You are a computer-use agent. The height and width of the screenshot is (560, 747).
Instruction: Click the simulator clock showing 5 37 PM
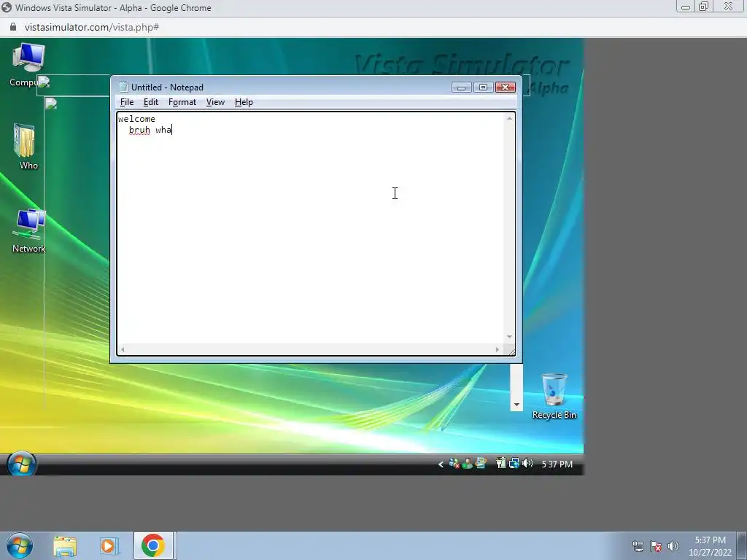(557, 464)
